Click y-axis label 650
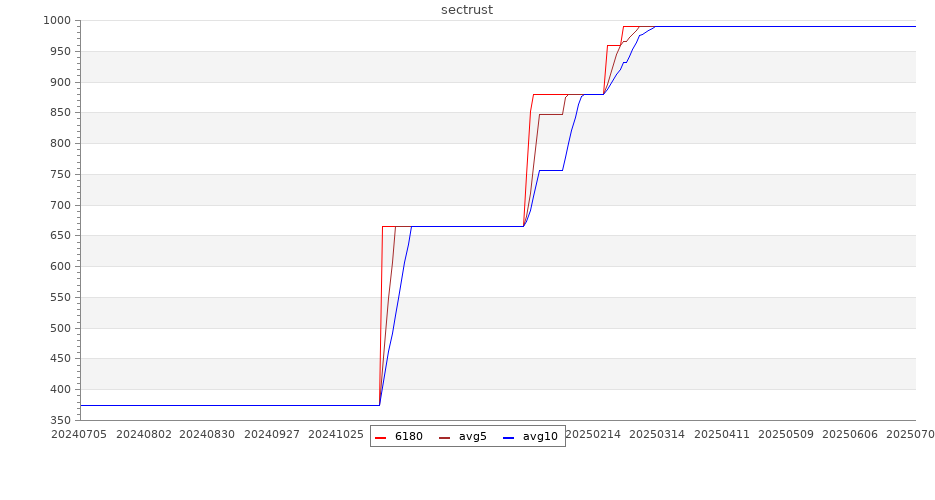935x500 pixels. pyautogui.click(x=60, y=235)
